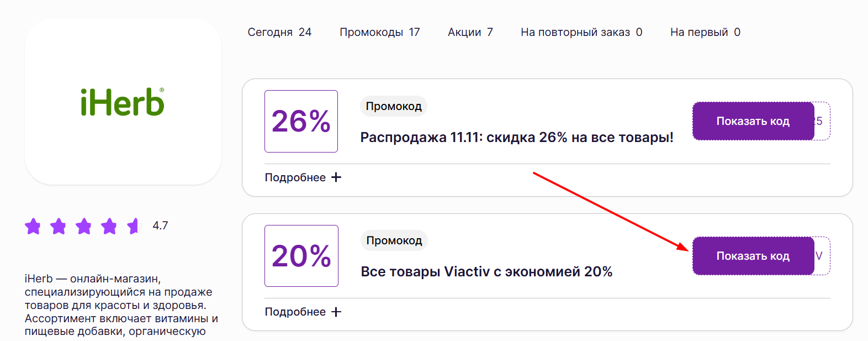The width and height of the screenshot is (868, 341).
Task: Click the middle star of the rating
Action: [83, 225]
